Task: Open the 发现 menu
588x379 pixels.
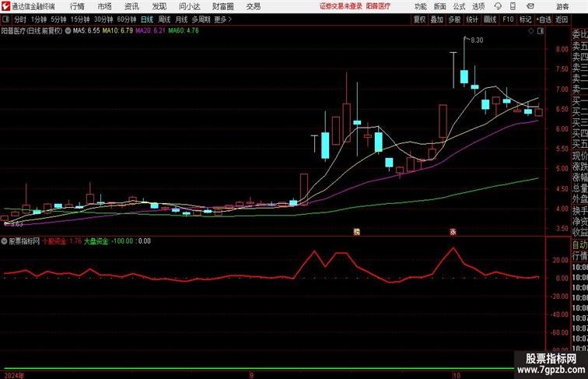Action: click(x=159, y=6)
